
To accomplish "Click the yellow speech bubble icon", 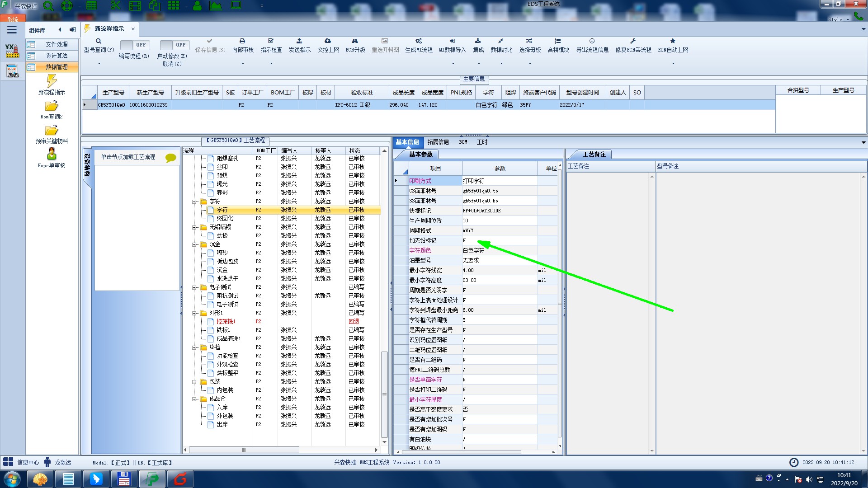I will (x=170, y=158).
